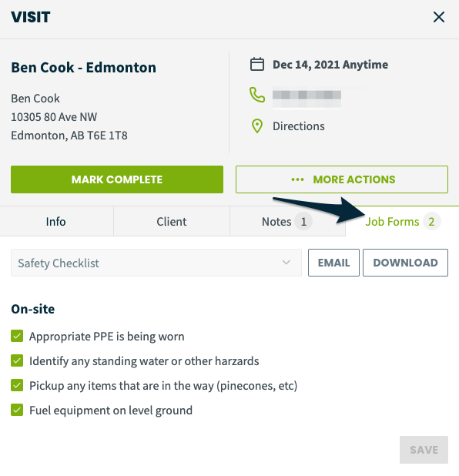Open the Client tab

tap(172, 222)
